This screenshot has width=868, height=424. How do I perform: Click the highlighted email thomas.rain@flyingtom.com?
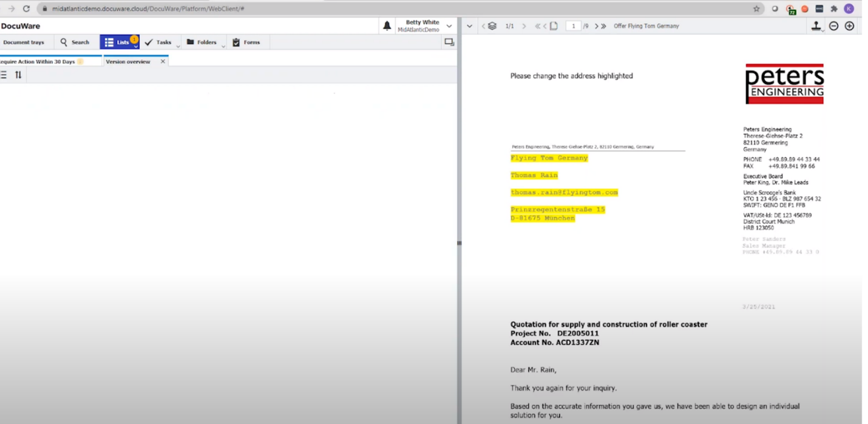click(565, 192)
